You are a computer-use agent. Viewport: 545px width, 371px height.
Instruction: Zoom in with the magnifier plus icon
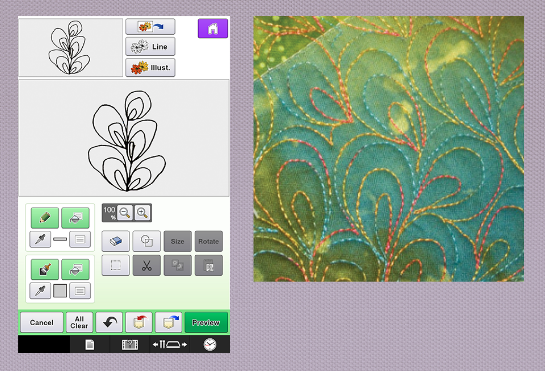[x=143, y=212]
